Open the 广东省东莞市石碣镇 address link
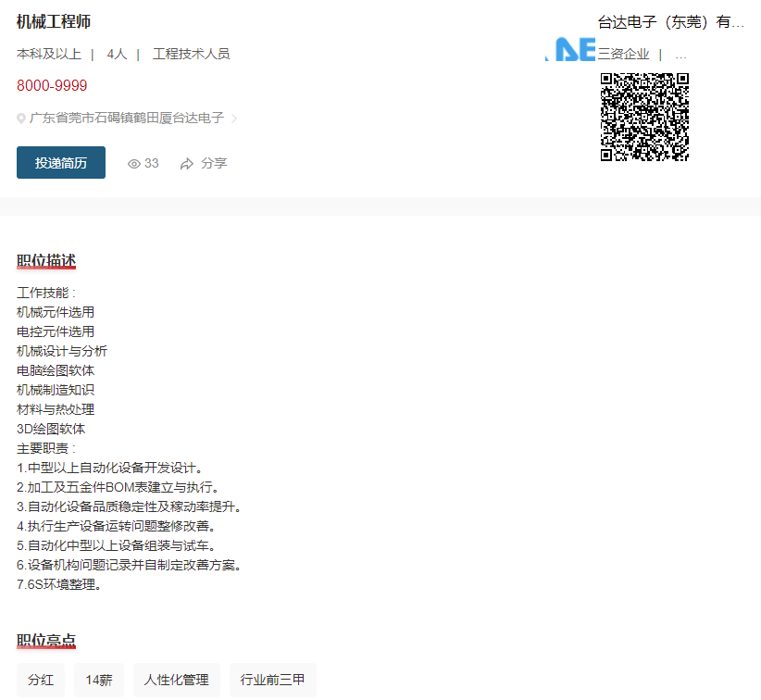 [126, 119]
